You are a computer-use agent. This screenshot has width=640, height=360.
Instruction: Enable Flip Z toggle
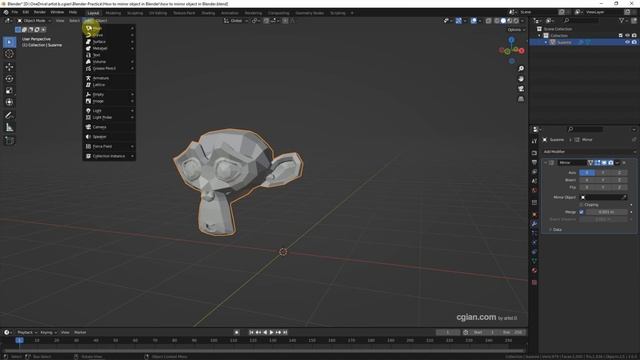619,187
